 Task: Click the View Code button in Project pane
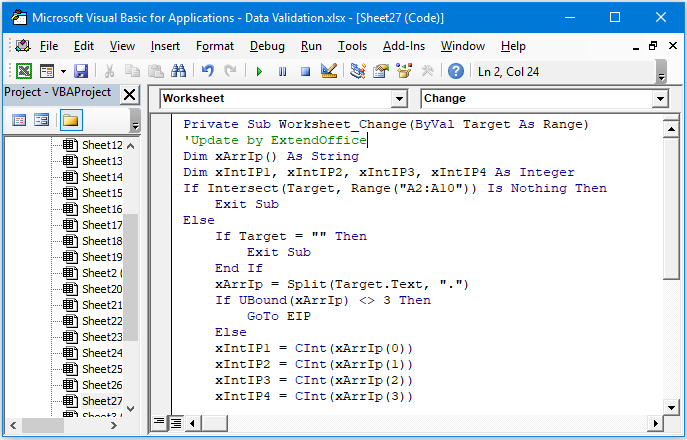pos(18,120)
